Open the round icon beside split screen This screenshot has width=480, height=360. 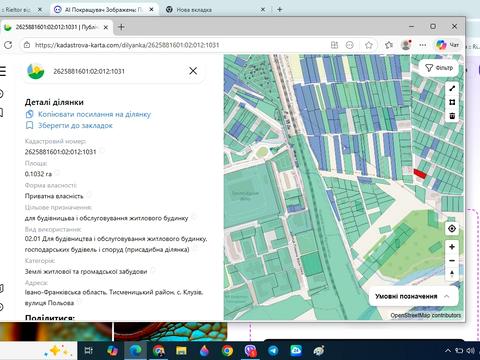point(349,45)
